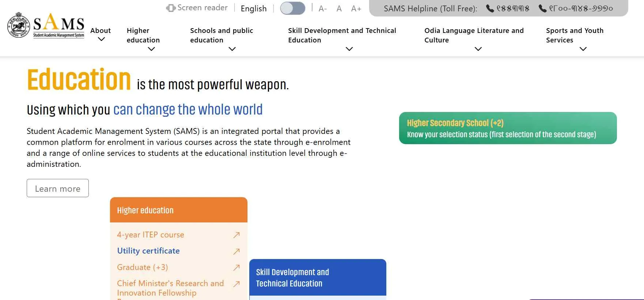The height and width of the screenshot is (300, 644).
Task: Click the 'SAMS Helpline (Toll Free):' label
Action: pos(431,9)
